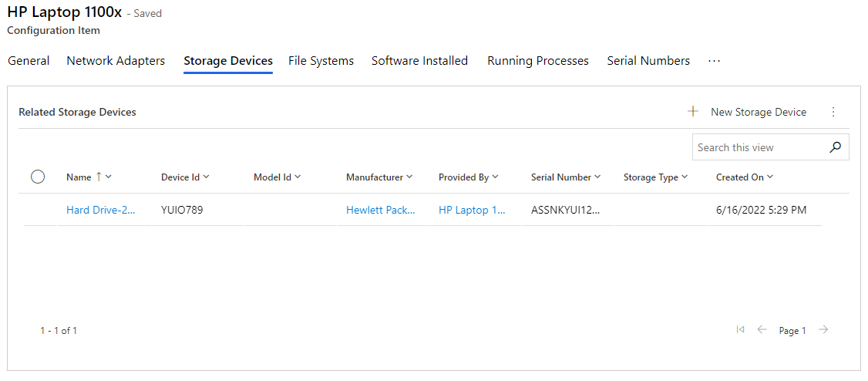This screenshot has height=381, width=868.
Task: Open the HP Laptop 1... provided by link
Action: click(472, 210)
